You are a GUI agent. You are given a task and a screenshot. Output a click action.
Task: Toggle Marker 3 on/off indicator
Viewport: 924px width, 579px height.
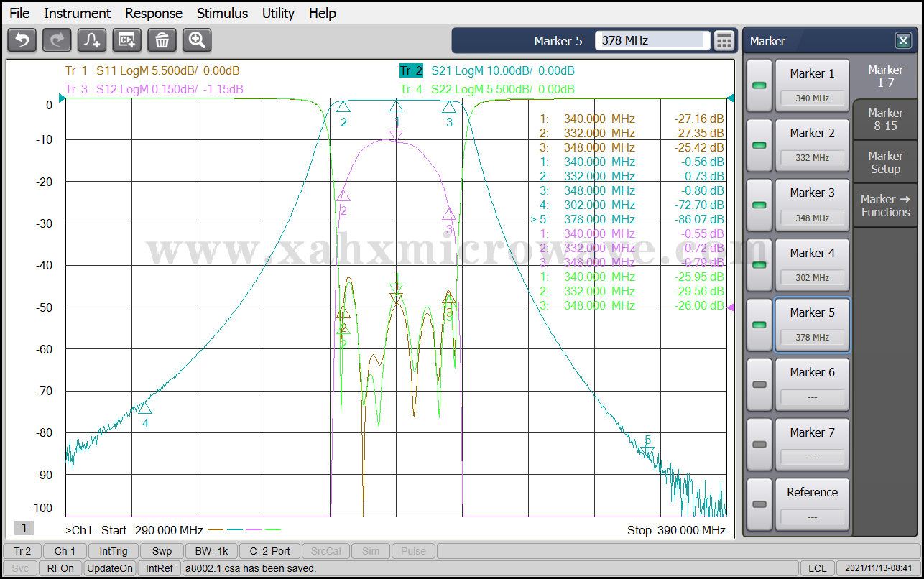(759, 205)
